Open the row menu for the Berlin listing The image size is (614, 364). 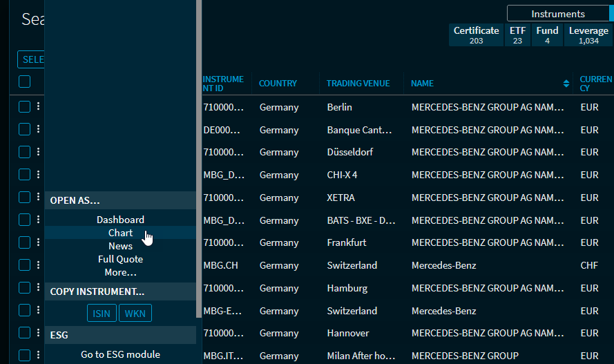tap(39, 106)
